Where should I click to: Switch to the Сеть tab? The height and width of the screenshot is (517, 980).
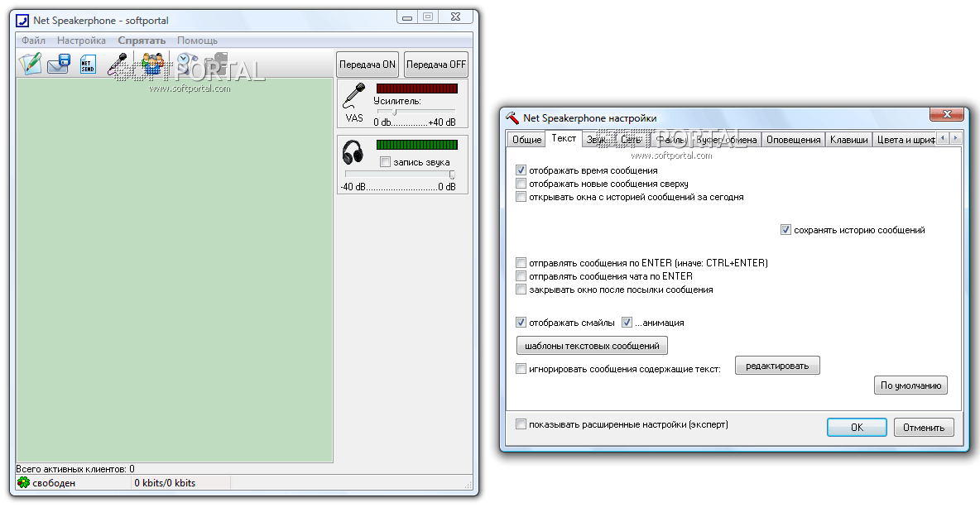click(631, 140)
